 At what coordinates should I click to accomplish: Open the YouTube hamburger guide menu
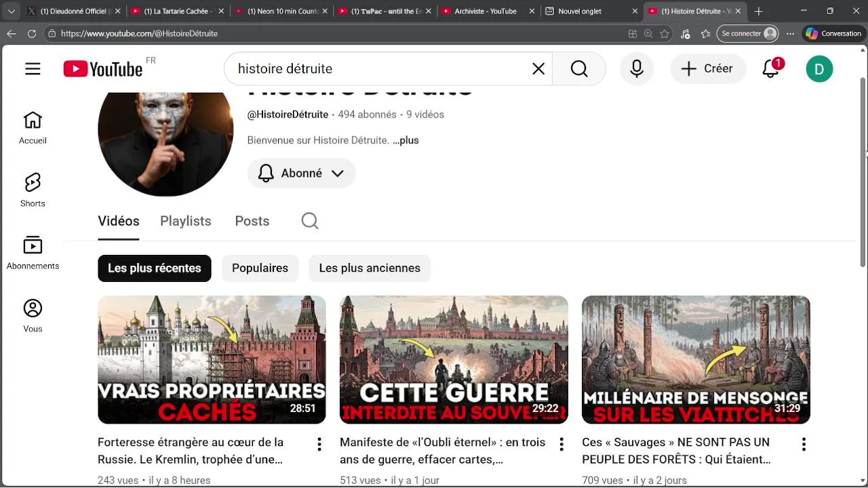pyautogui.click(x=33, y=68)
